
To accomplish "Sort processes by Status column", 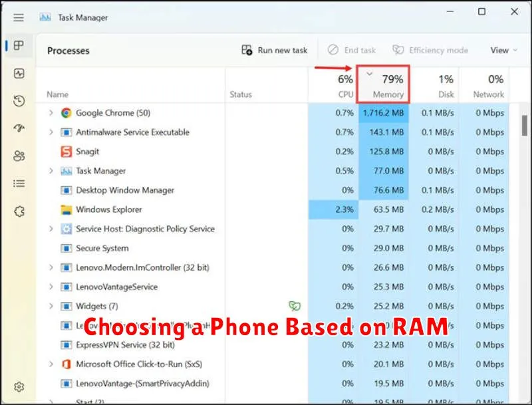I will click(267, 85).
